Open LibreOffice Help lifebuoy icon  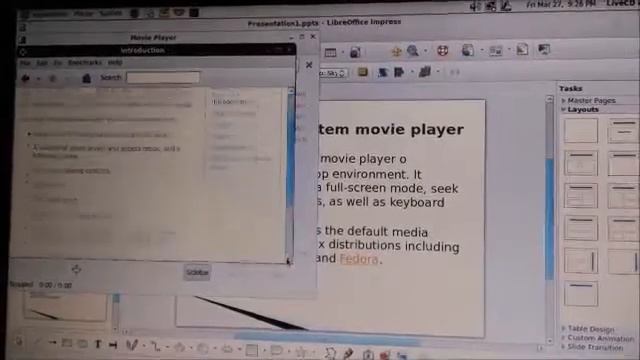[x=442, y=51]
